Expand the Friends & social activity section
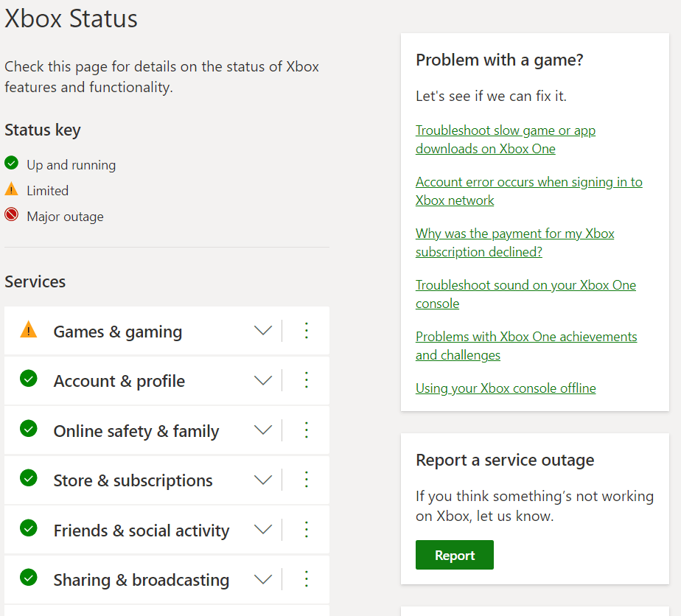The height and width of the screenshot is (616, 681). coord(263,529)
